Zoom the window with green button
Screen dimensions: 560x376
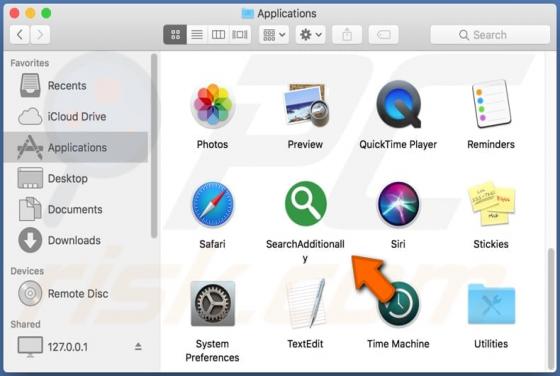pyautogui.click(x=46, y=14)
